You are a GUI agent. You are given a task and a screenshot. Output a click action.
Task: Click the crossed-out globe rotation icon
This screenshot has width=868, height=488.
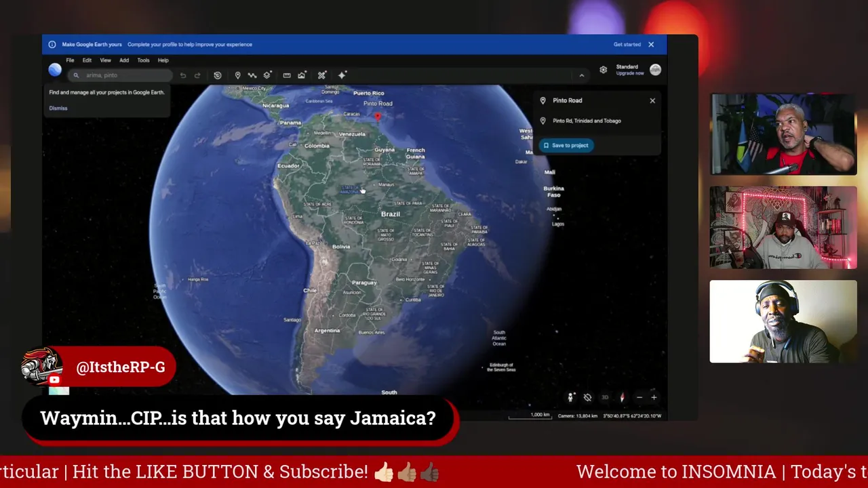(588, 397)
